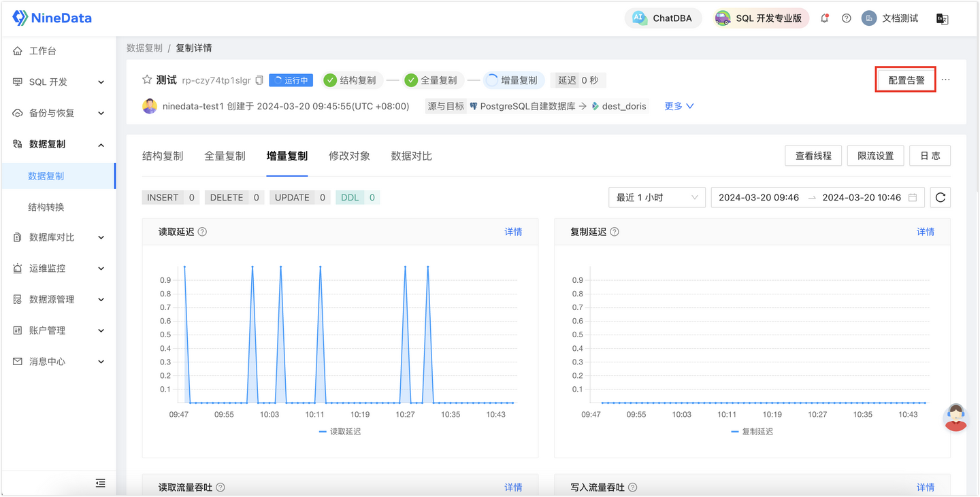Image resolution: width=980 pixels, height=497 pixels.
Task: Click the refresh icon beside the date range
Action: [x=941, y=197]
